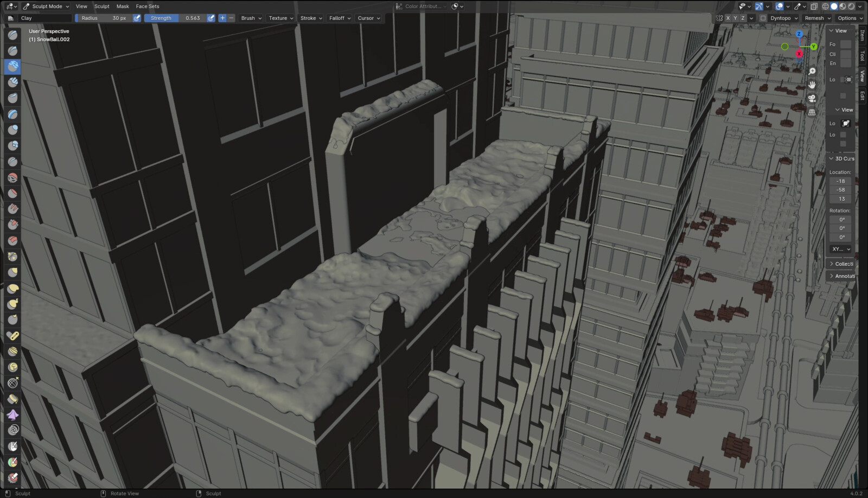Viewport: 868px width, 498px height.
Task: Select the Blob brush tool
Action: 12,146
